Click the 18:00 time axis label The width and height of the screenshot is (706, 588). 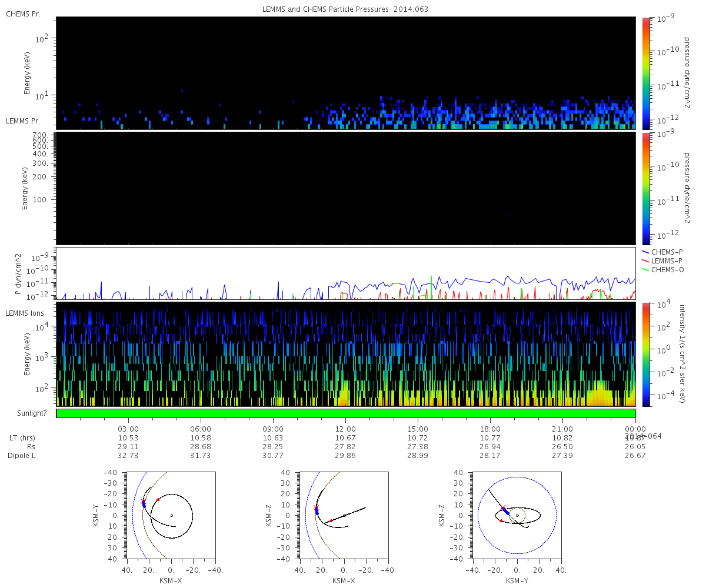click(x=490, y=429)
